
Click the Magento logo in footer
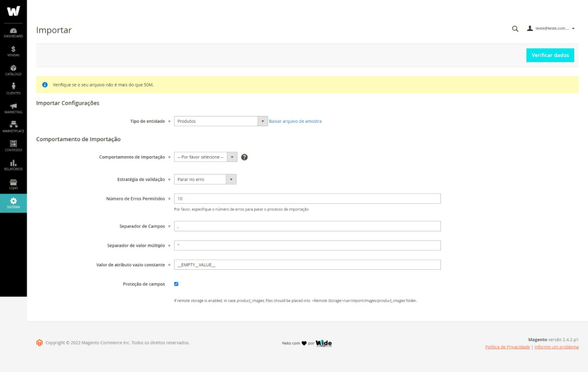[40, 343]
